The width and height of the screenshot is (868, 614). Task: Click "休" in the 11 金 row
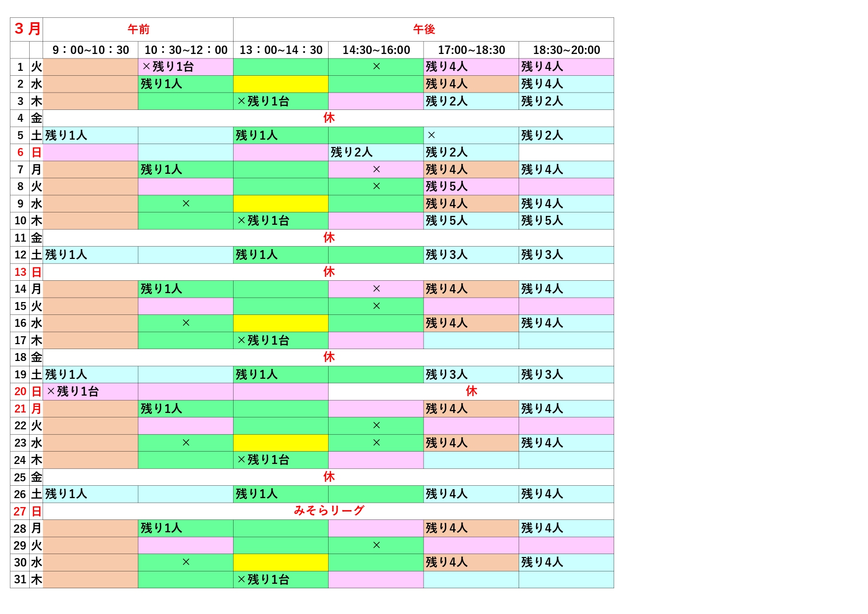[329, 238]
